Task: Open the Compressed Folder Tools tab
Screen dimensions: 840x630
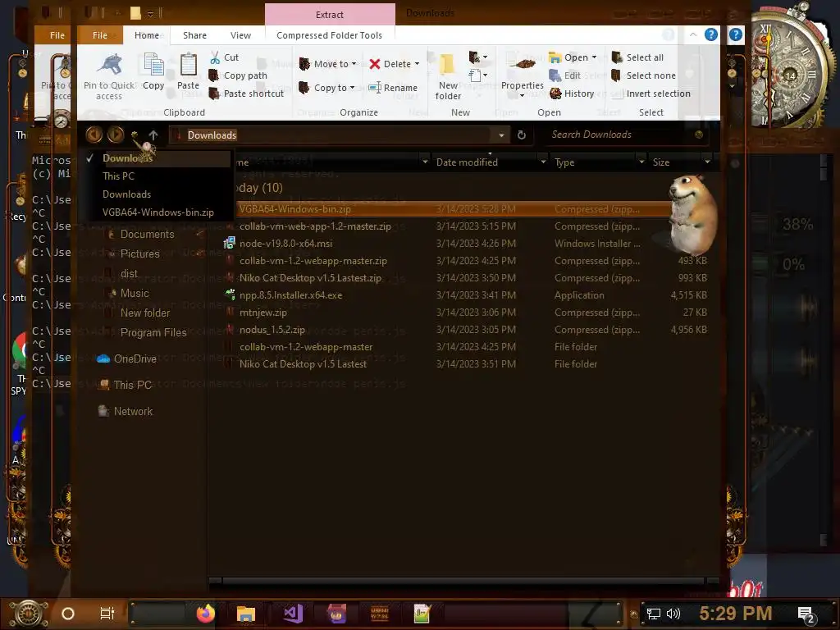Action: (x=330, y=35)
